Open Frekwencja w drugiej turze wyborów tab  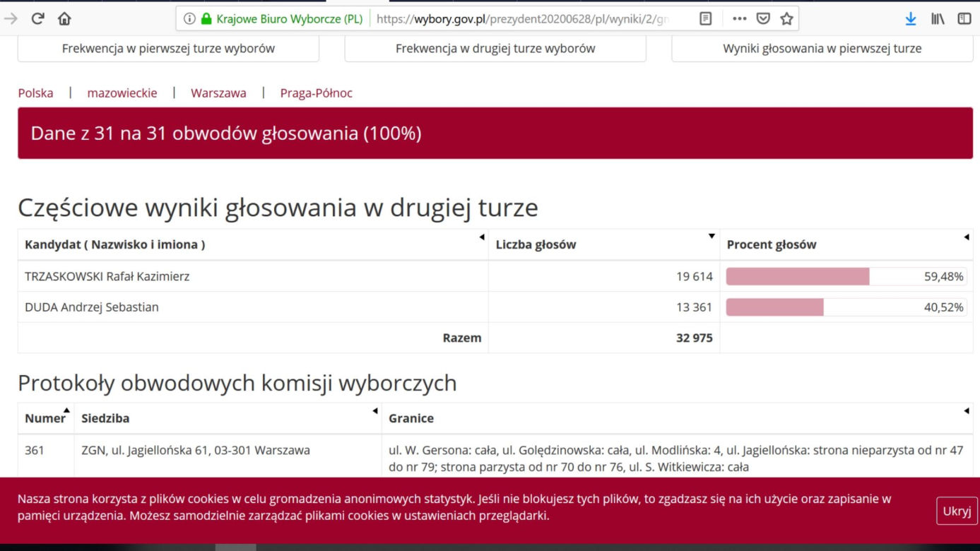(495, 49)
